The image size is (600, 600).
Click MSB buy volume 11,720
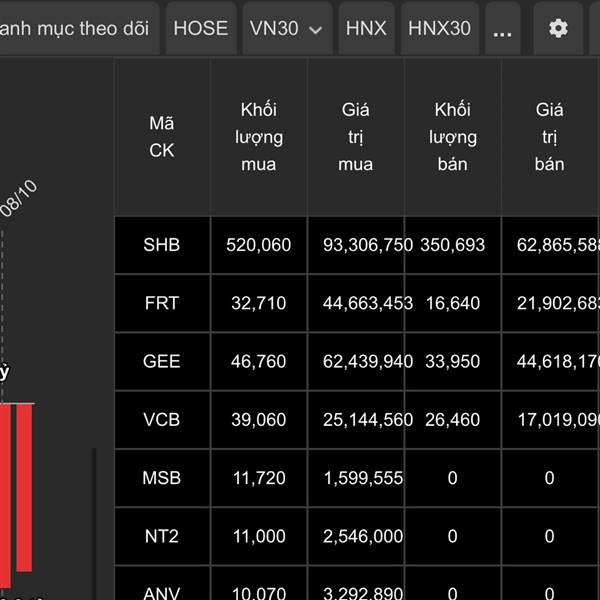tap(259, 478)
